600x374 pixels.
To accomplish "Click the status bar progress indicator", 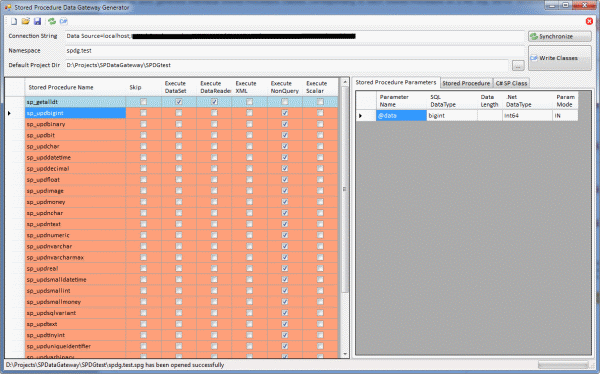I will (563, 364).
